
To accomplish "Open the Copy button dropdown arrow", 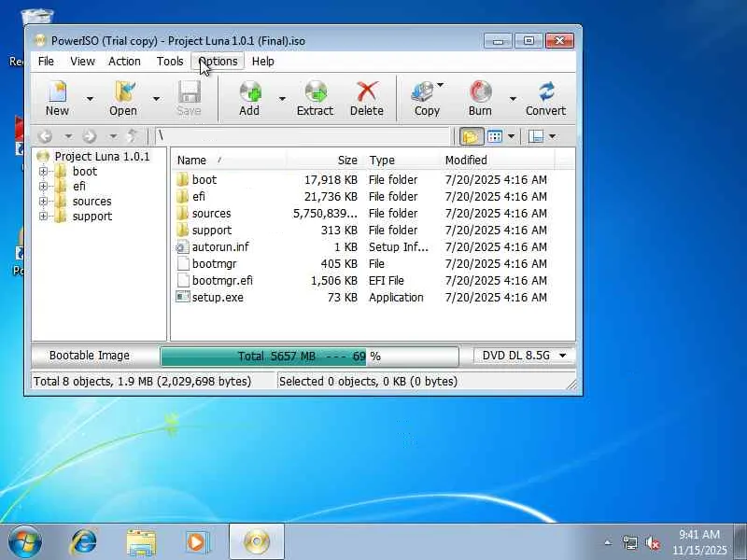I will (440, 85).
